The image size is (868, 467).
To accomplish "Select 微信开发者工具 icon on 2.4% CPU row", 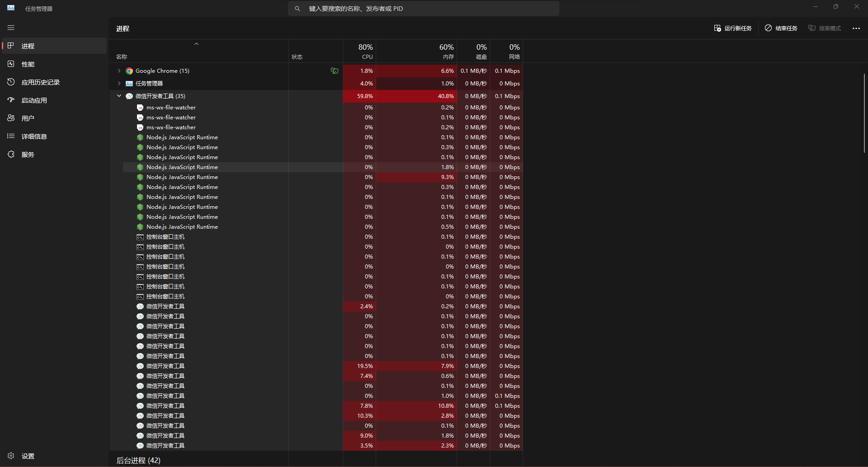I will tap(140, 307).
